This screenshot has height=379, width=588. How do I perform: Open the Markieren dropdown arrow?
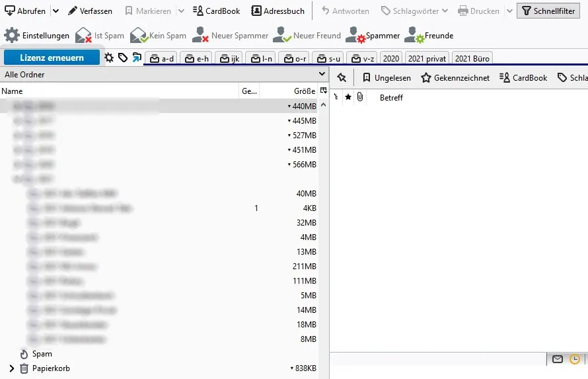pyautogui.click(x=181, y=11)
